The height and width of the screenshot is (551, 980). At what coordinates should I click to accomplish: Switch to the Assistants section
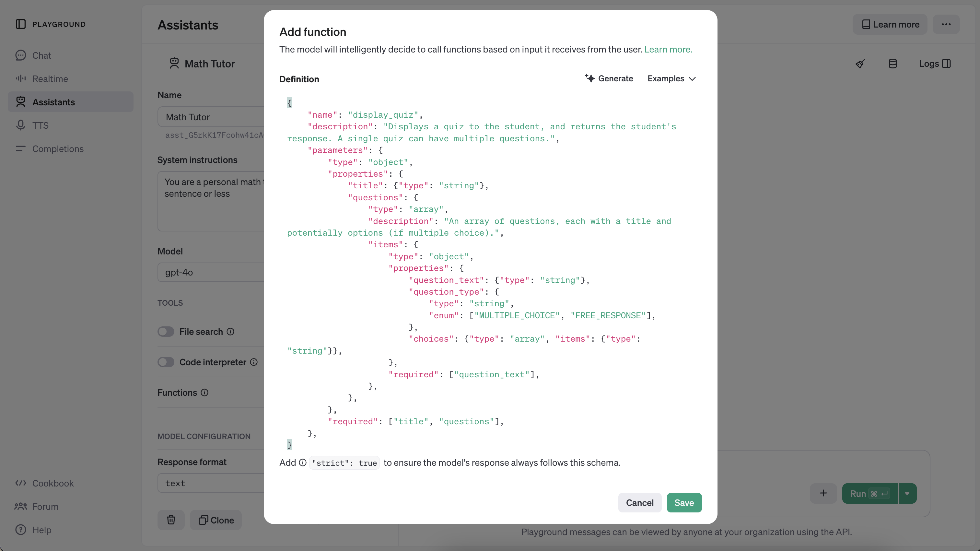53,101
